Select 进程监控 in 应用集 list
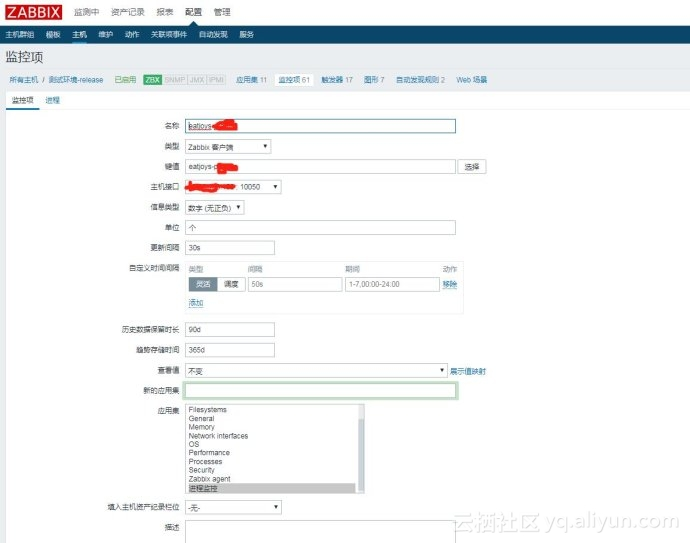690x543 pixels. tap(271, 488)
